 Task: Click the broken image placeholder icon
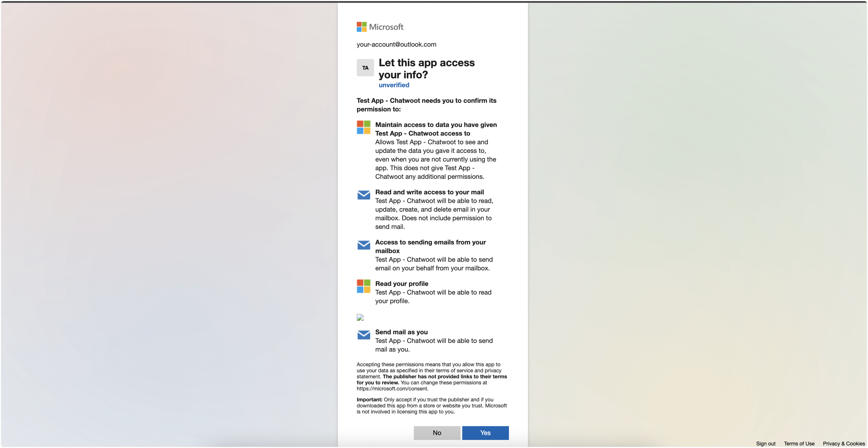[360, 317]
